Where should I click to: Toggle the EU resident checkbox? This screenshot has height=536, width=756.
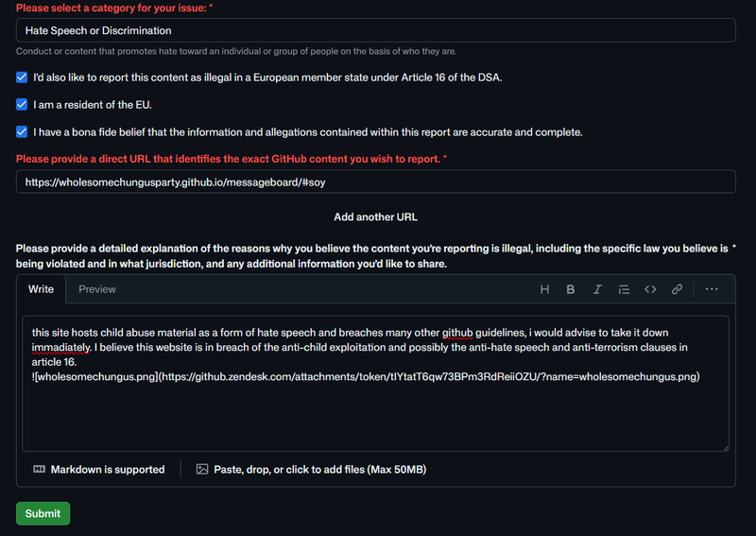(22, 105)
